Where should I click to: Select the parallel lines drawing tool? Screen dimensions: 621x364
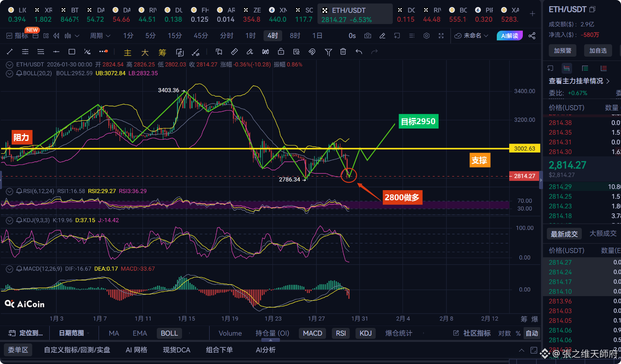coord(25,52)
